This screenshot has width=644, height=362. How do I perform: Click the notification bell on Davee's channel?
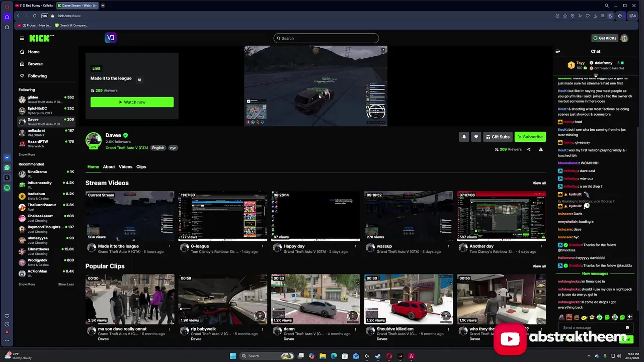pyautogui.click(x=464, y=137)
